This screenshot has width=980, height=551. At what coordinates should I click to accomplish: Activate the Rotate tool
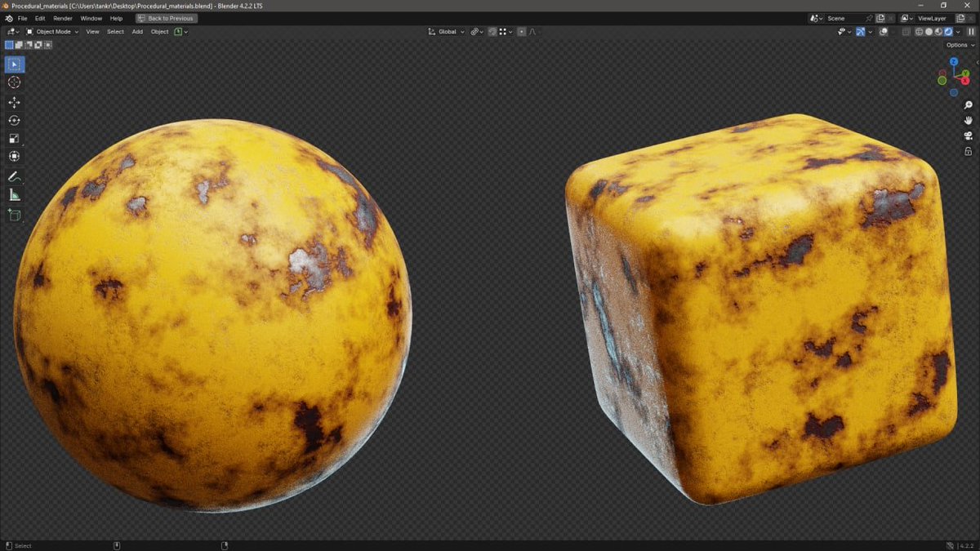point(14,120)
